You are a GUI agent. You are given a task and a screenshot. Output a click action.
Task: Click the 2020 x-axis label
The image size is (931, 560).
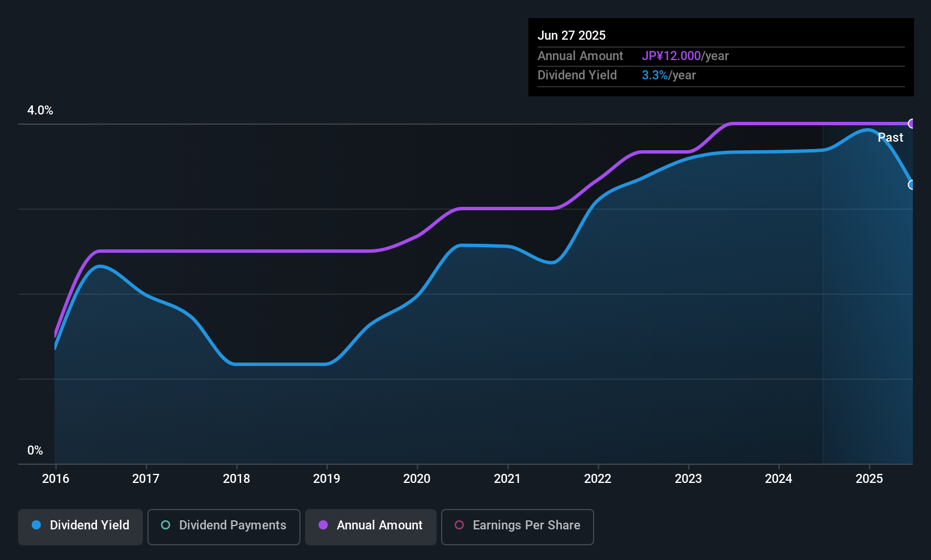(417, 478)
